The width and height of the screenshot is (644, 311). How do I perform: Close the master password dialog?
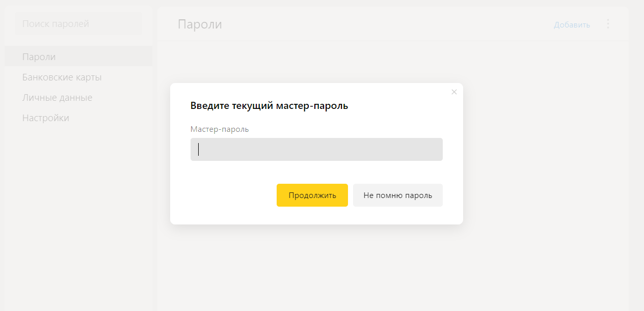[454, 92]
